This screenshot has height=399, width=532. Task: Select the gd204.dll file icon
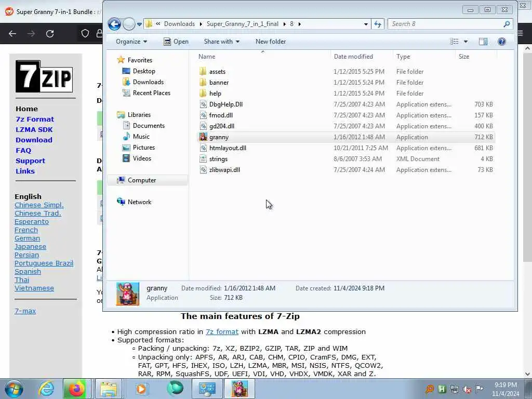[203, 126]
